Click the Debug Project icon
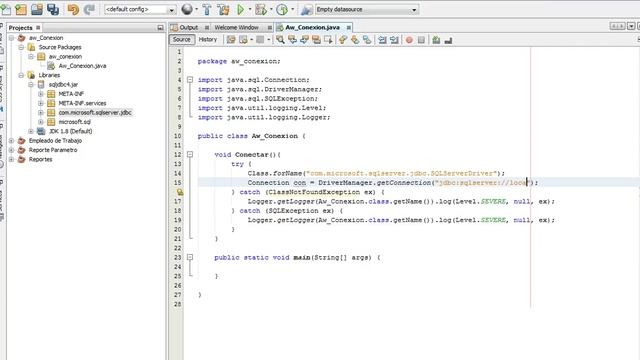 click(261, 9)
